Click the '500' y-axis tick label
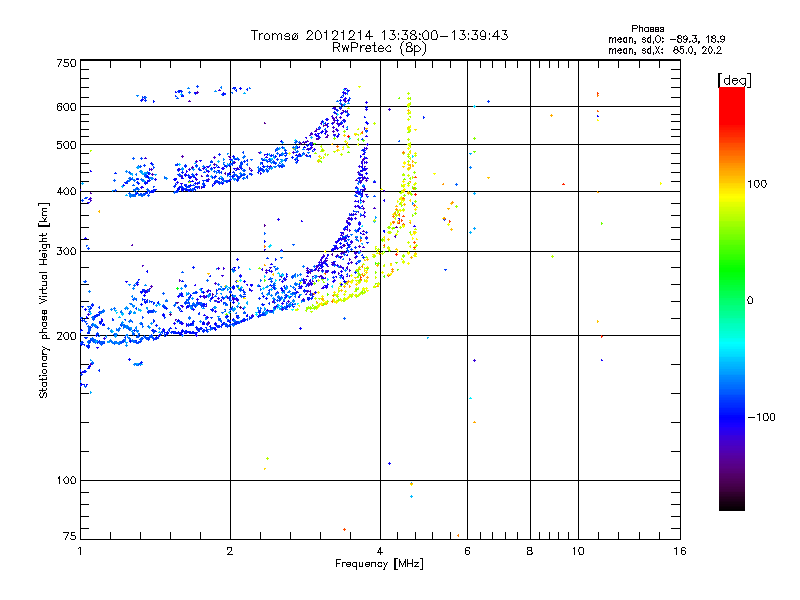Viewport: 800px width, 600px height. click(x=67, y=145)
